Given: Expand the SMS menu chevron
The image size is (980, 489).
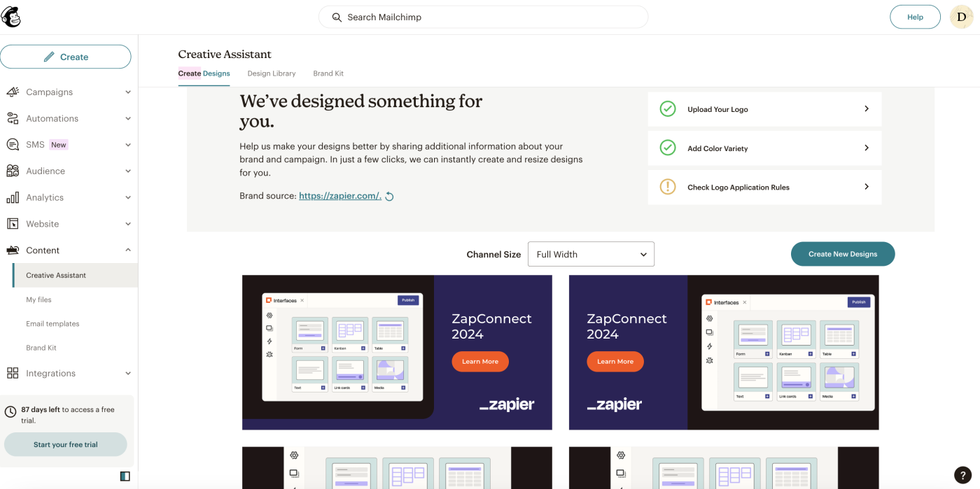Looking at the screenshot, I should pyautogui.click(x=128, y=145).
